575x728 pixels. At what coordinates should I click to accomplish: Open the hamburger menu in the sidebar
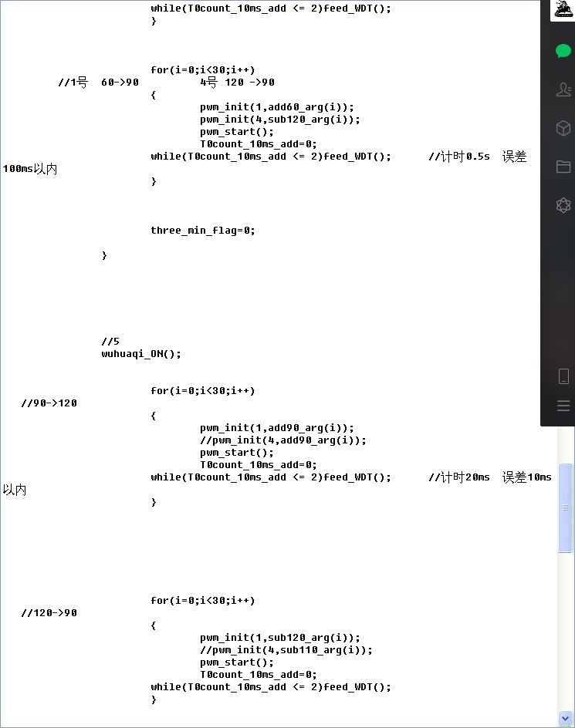[x=563, y=406]
